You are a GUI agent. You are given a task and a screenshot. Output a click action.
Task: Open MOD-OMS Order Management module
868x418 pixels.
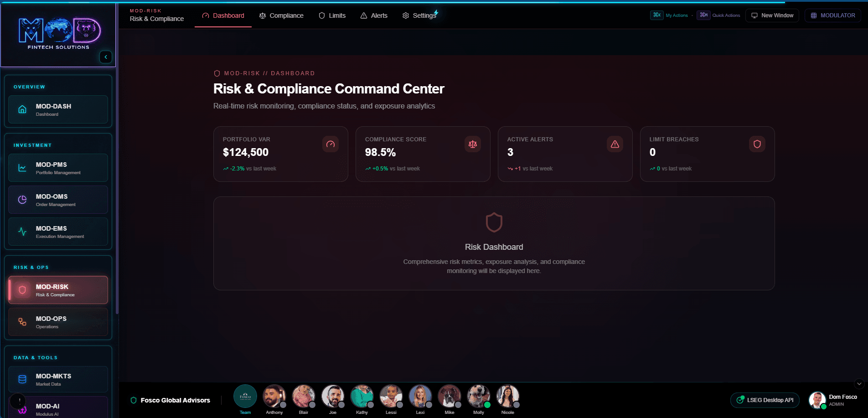coord(58,200)
